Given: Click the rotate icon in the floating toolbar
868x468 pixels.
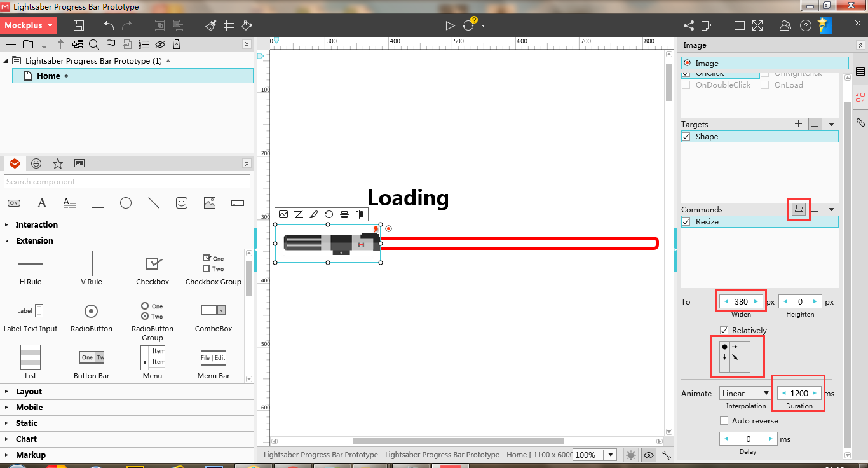Looking at the screenshot, I should click(x=329, y=214).
